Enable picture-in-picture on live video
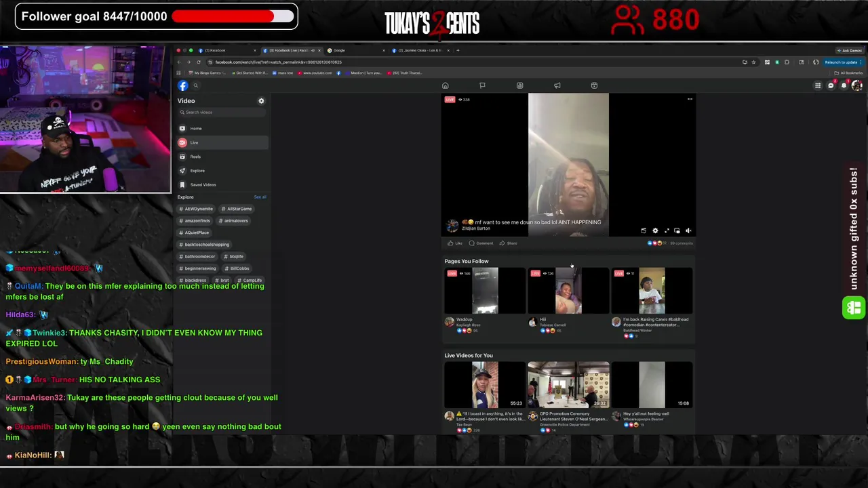This screenshot has height=488, width=868. [x=677, y=231]
